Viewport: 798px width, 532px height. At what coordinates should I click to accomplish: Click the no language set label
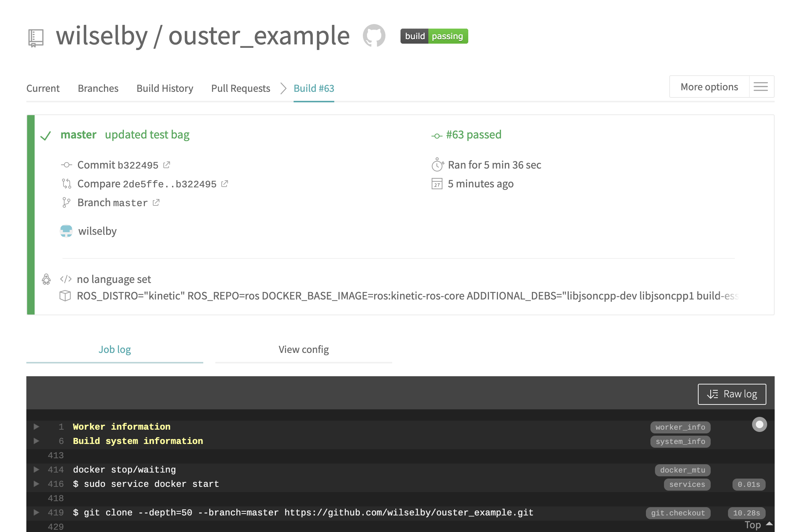[114, 279]
